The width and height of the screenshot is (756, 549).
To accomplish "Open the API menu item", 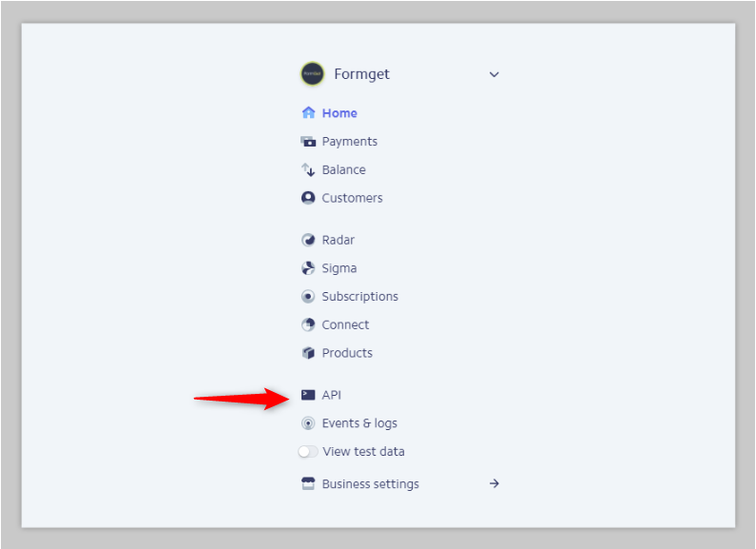I will coord(332,395).
